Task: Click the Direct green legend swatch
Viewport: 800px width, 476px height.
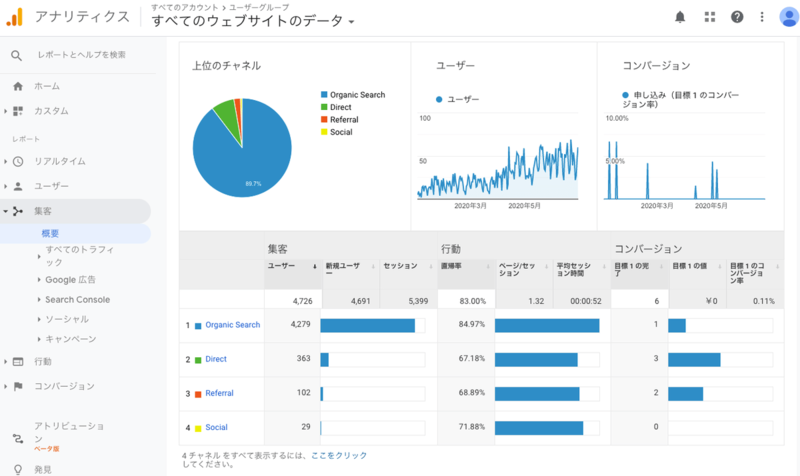Action: pos(324,107)
